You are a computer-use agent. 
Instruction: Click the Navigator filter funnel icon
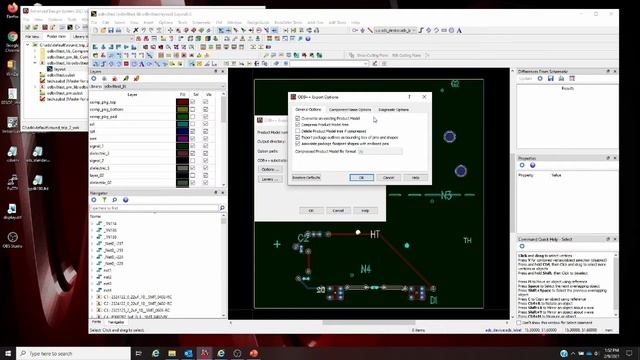(x=104, y=200)
